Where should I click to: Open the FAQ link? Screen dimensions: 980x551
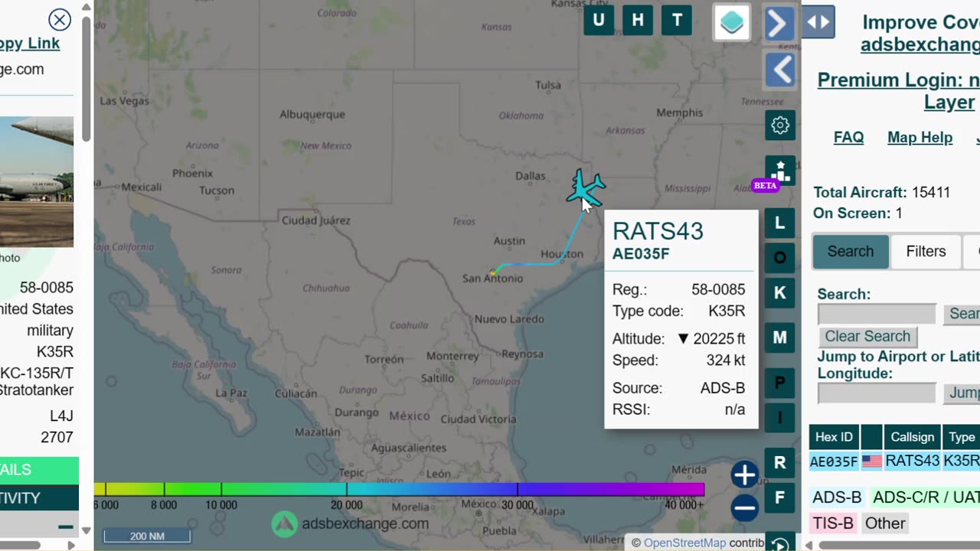coord(848,138)
